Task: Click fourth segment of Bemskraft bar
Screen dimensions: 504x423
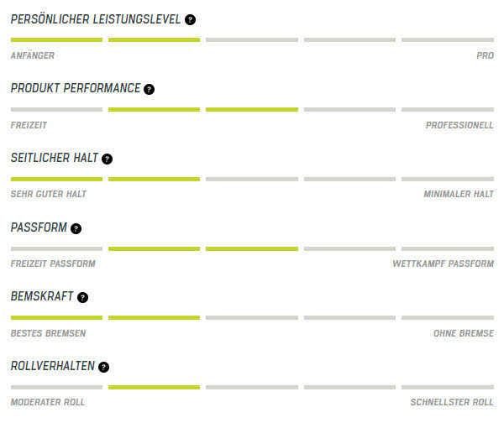Action: (349, 318)
